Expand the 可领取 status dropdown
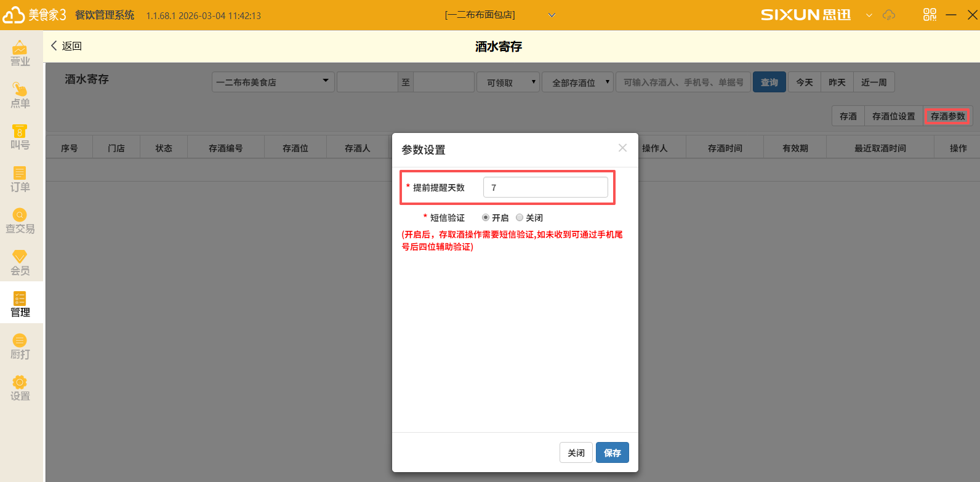 pyautogui.click(x=508, y=82)
